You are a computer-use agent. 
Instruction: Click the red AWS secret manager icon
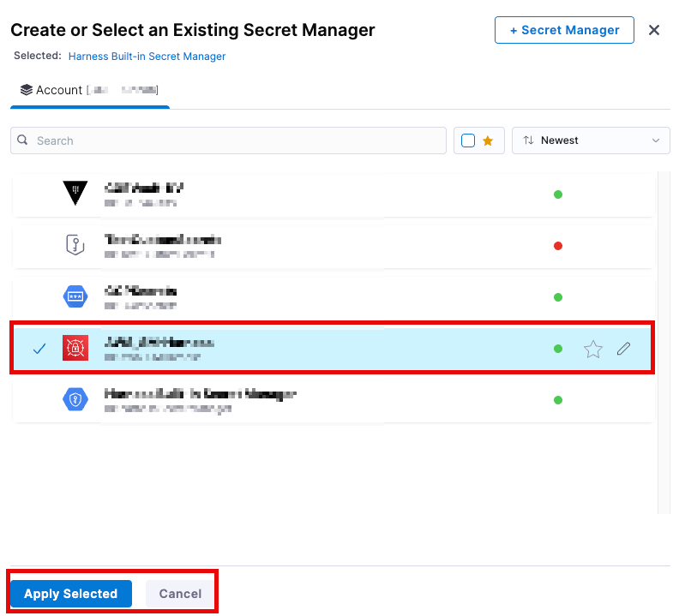tap(75, 348)
